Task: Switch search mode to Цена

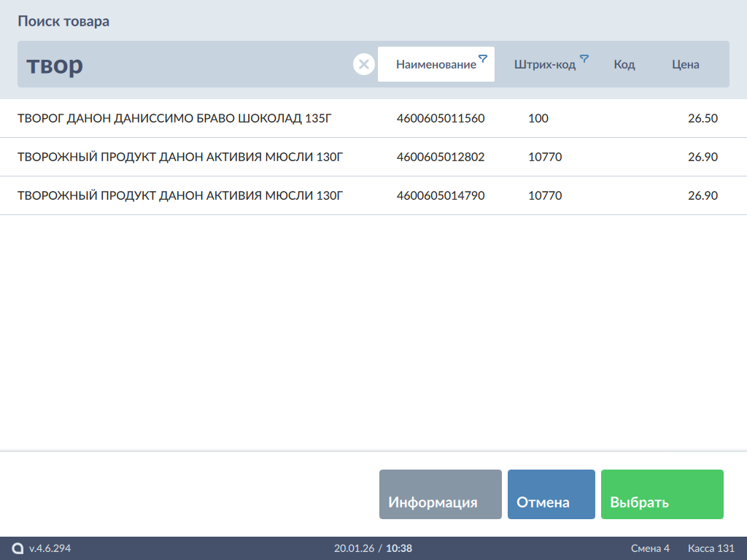Action: [x=686, y=64]
